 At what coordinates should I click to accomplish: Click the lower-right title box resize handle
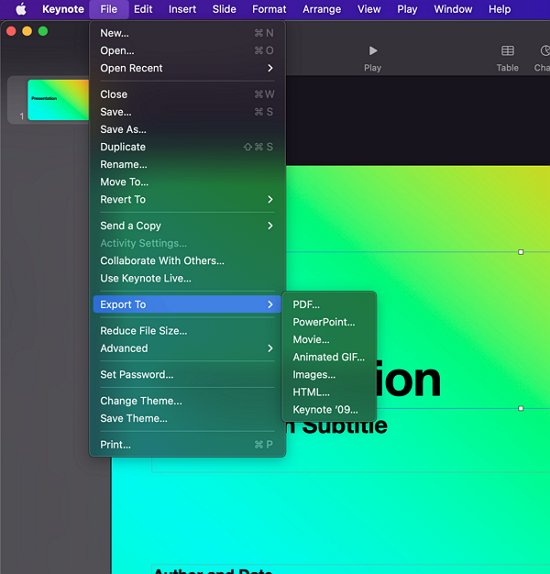click(x=521, y=408)
